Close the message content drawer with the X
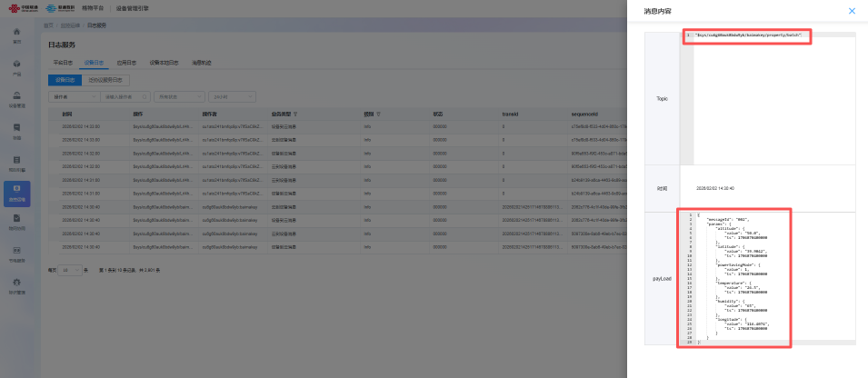The image size is (868, 378). [852, 11]
